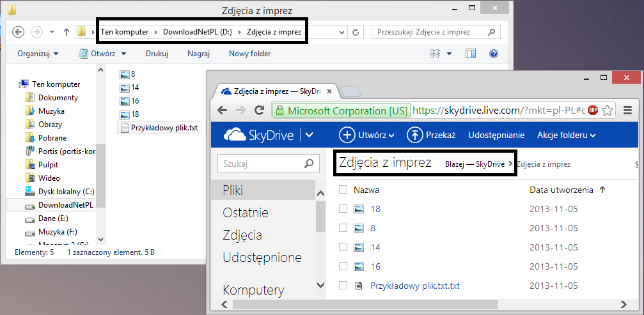Open file 14 link in SkyDrive

[x=375, y=247]
